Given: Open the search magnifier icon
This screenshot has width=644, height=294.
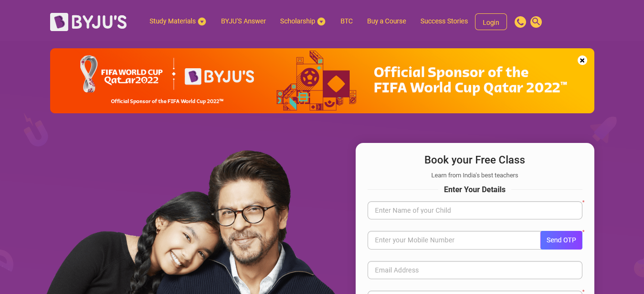Looking at the screenshot, I should pos(536,22).
